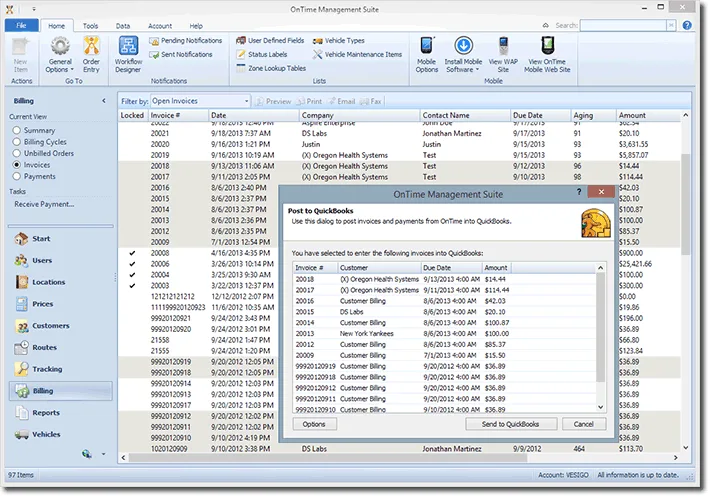
Task: Open Mobile Options
Action: point(427,55)
